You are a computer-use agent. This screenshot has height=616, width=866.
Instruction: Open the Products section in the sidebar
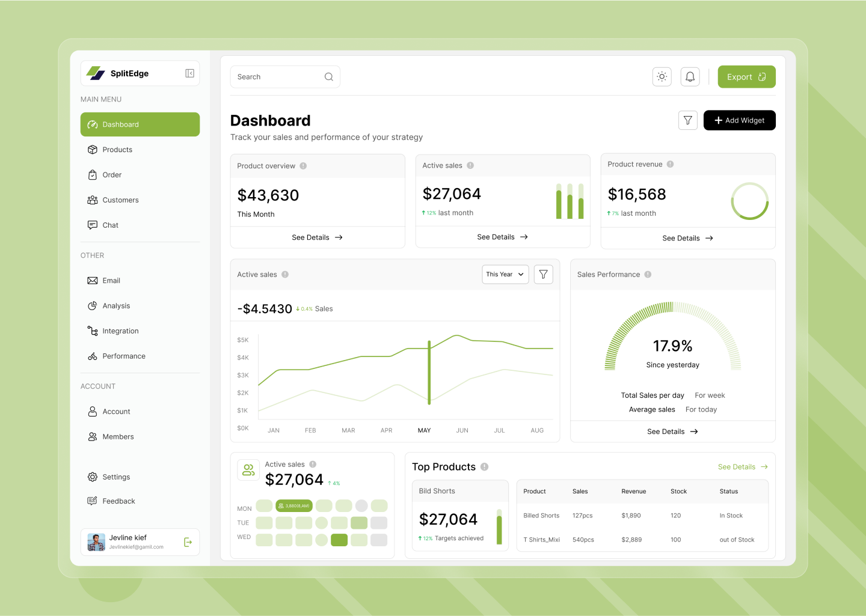(117, 149)
